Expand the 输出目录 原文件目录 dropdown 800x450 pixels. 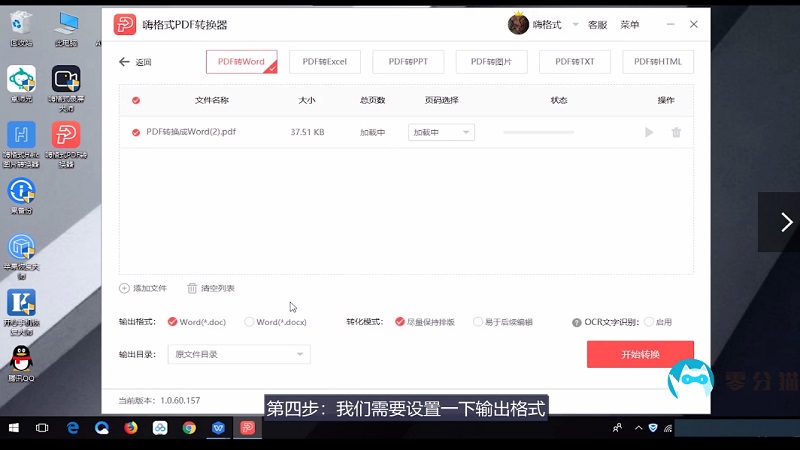pos(240,354)
